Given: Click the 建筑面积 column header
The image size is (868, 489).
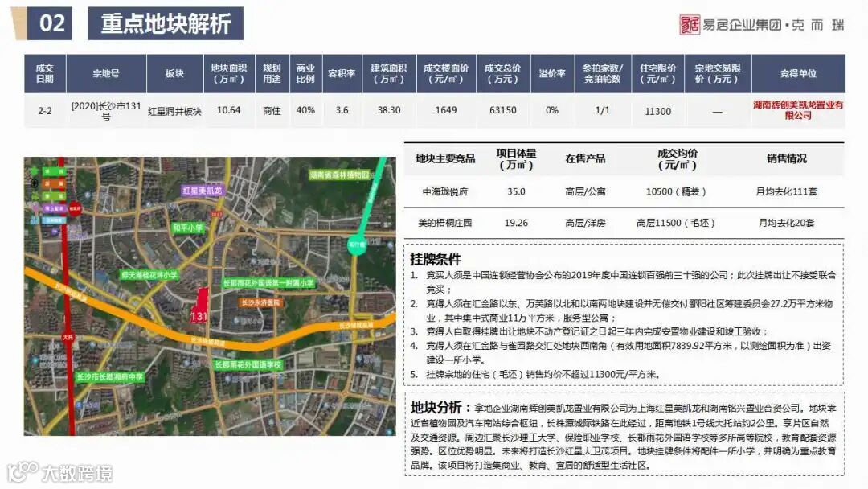Looking at the screenshot, I should pyautogui.click(x=389, y=73).
